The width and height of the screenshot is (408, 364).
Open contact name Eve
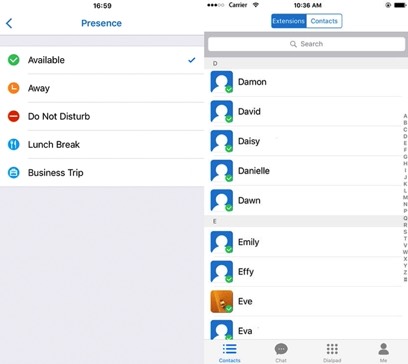point(245,302)
